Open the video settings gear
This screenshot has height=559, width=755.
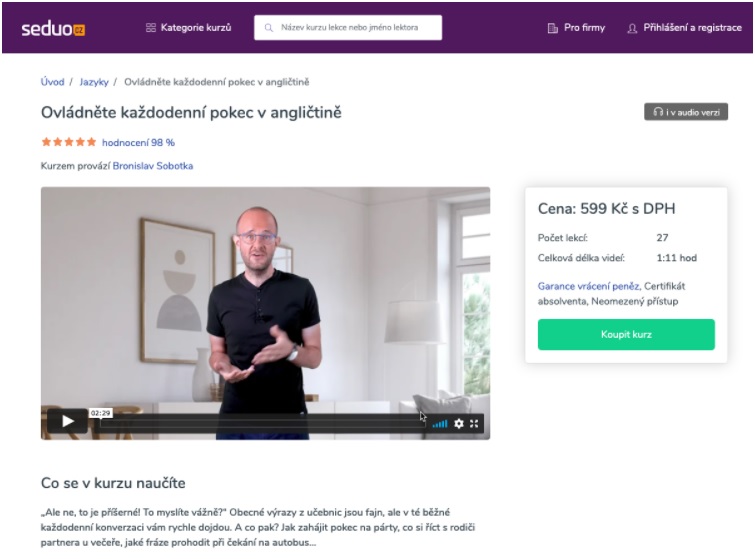click(459, 423)
